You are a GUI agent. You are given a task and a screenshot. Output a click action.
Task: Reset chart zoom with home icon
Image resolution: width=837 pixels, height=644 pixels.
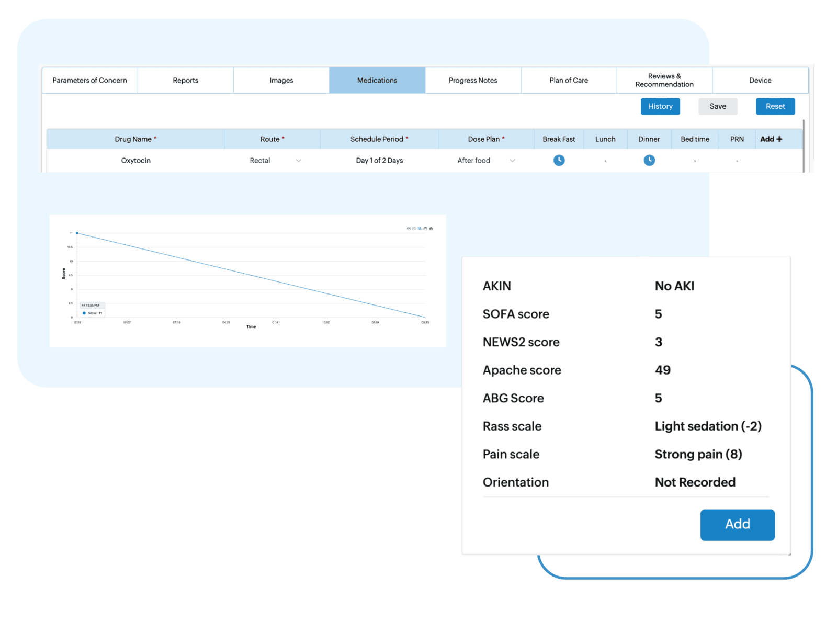click(431, 229)
